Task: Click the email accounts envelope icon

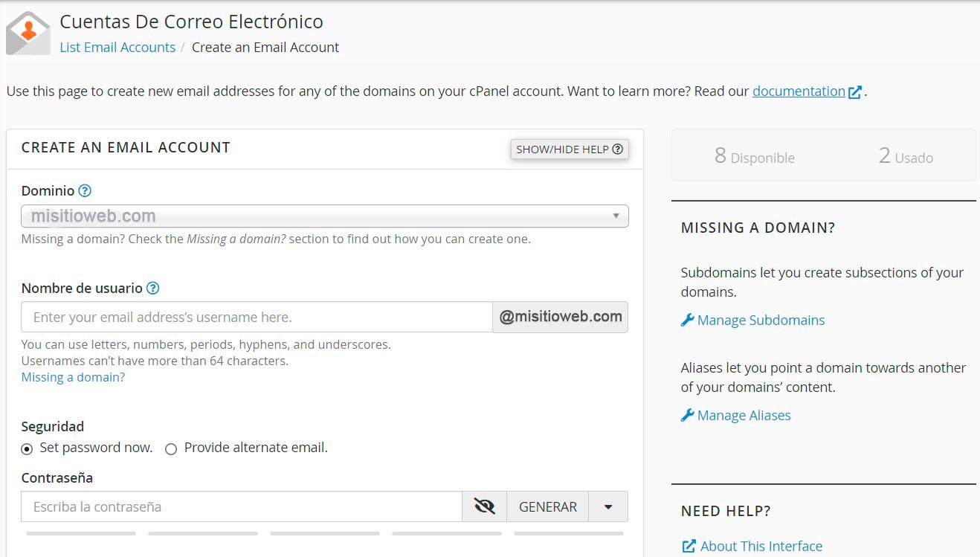Action: tap(28, 33)
